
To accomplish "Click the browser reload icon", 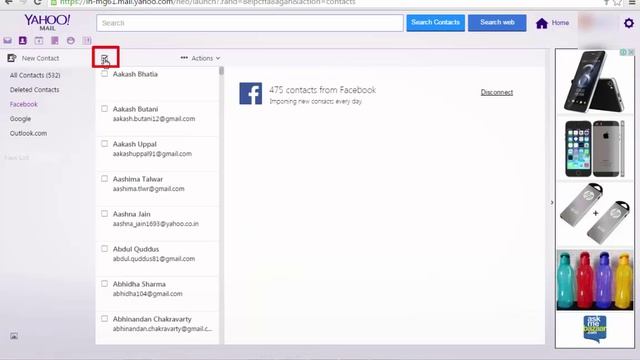I will coord(38,2).
